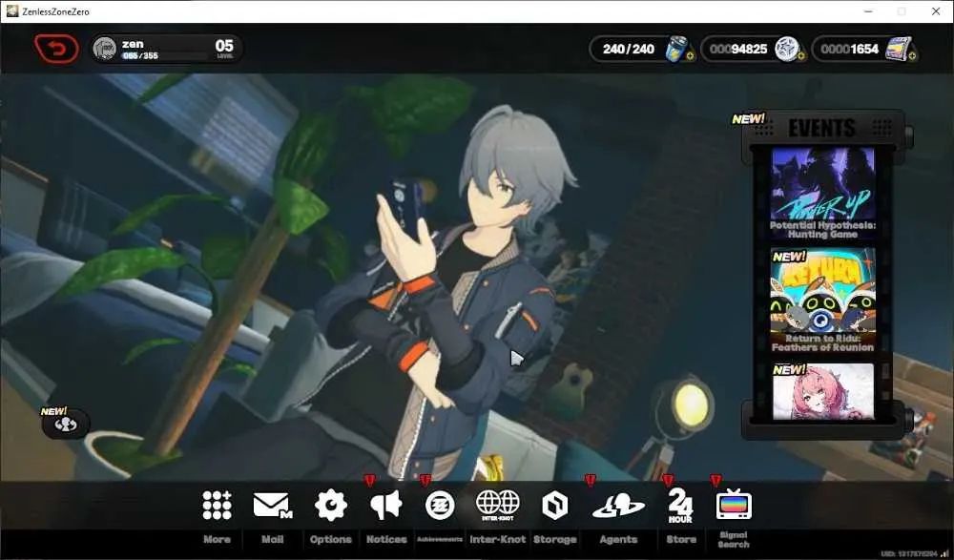Open the 24 Hour Store icon
Image resolution: width=954 pixels, height=560 pixels.
pyautogui.click(x=681, y=506)
